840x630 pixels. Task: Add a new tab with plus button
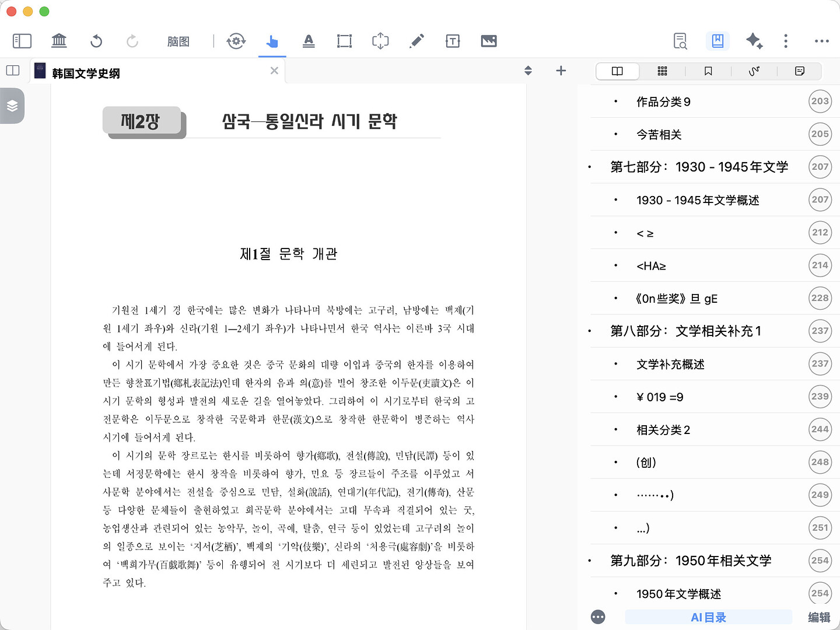click(561, 71)
